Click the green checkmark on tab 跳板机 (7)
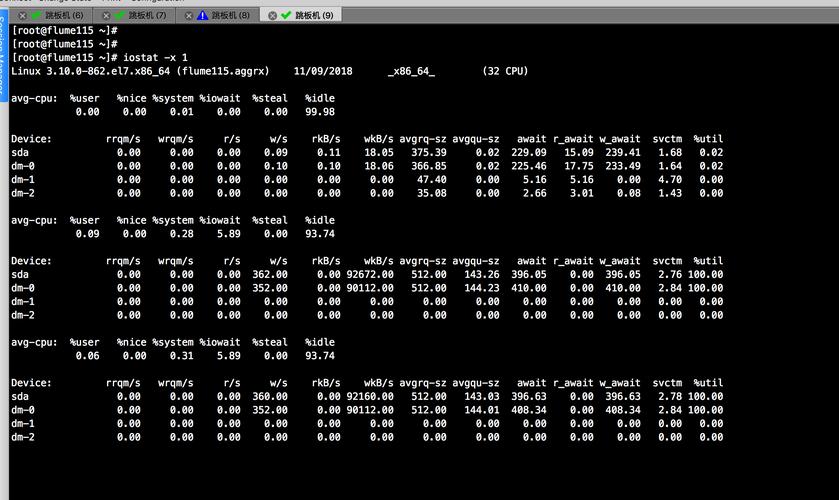This screenshot has width=839, height=500. [120, 15]
